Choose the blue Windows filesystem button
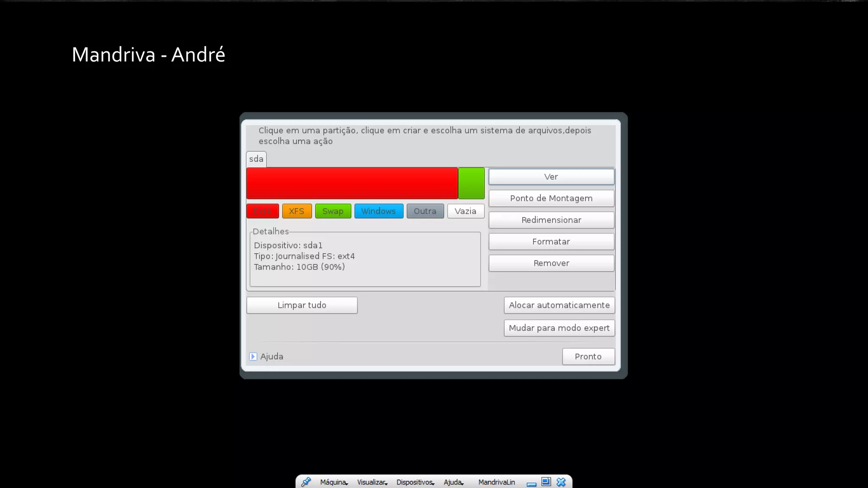The image size is (868, 488). click(378, 211)
